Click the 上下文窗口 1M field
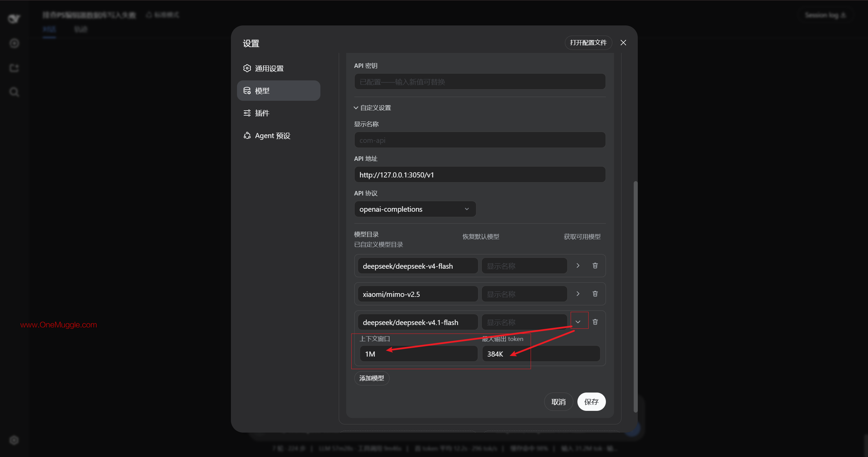The image size is (868, 457). [x=418, y=354]
